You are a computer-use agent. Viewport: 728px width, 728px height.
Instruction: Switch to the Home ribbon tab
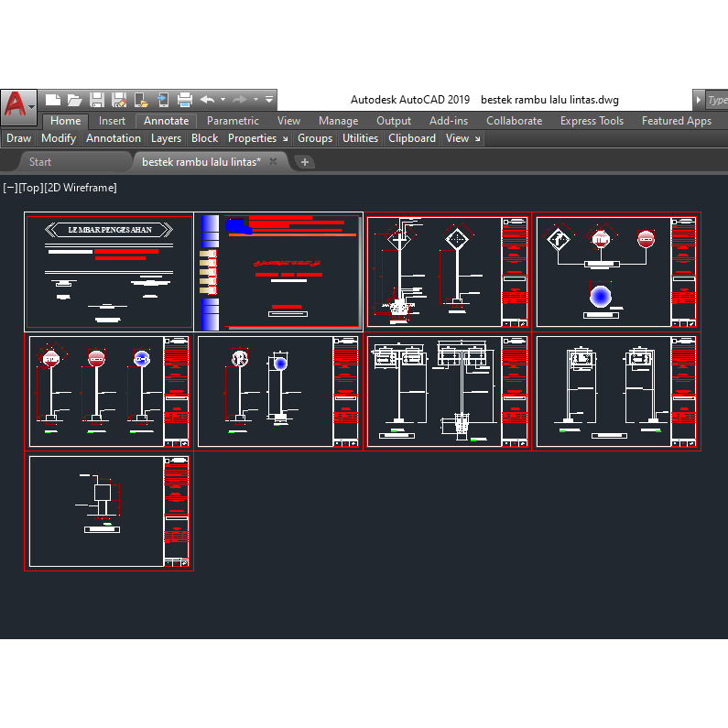click(65, 121)
